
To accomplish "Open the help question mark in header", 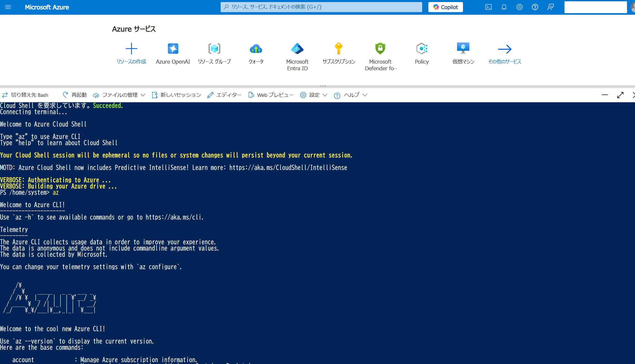I will coord(535,7).
